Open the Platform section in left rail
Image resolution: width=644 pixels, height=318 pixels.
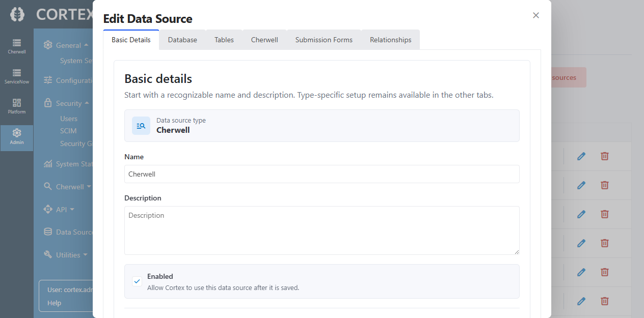pyautogui.click(x=17, y=106)
